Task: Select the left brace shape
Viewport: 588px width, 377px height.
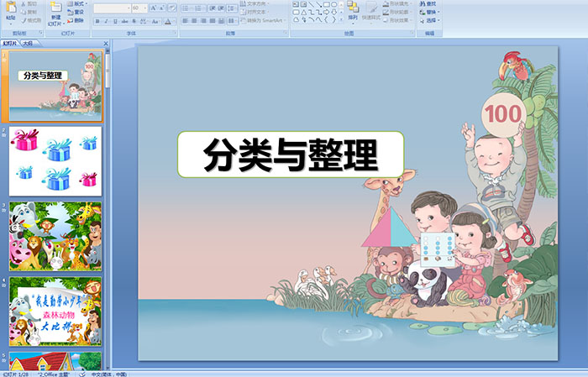Action: [x=326, y=20]
